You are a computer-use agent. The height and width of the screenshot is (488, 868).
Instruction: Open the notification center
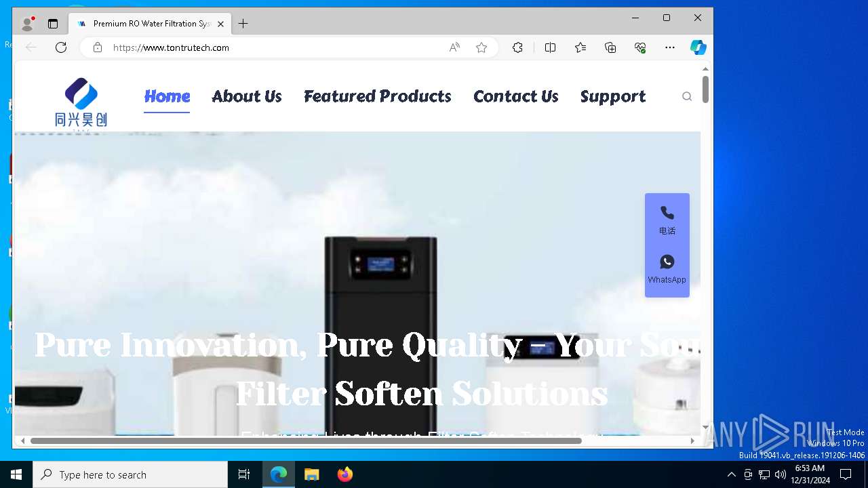[x=846, y=474]
